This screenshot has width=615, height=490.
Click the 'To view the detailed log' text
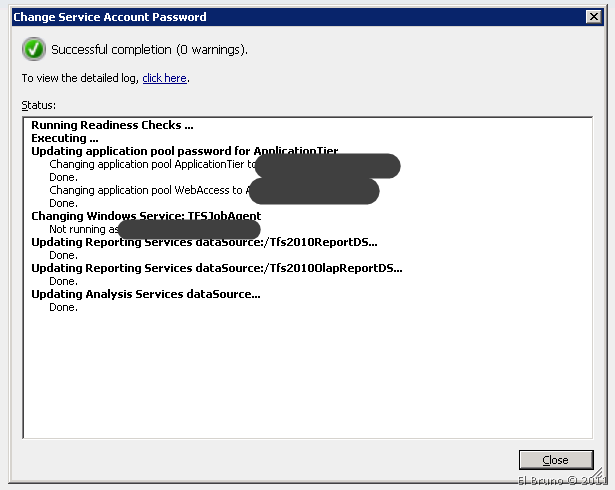point(80,78)
